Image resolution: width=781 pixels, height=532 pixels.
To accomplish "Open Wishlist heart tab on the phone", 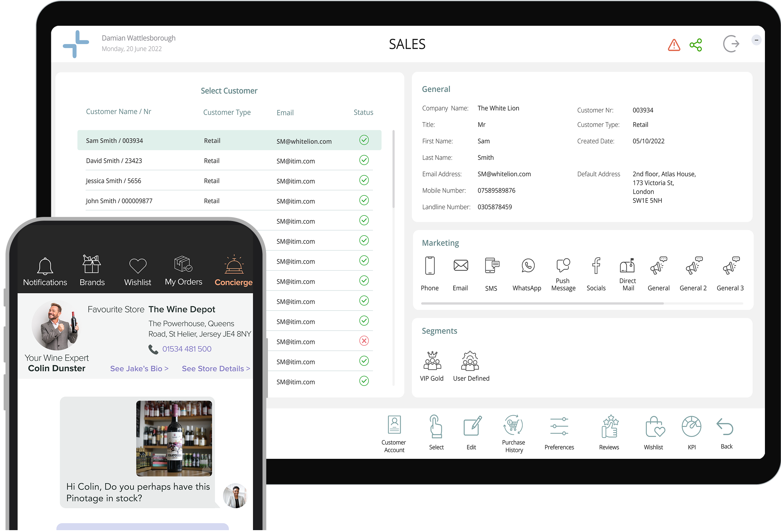I will (138, 272).
